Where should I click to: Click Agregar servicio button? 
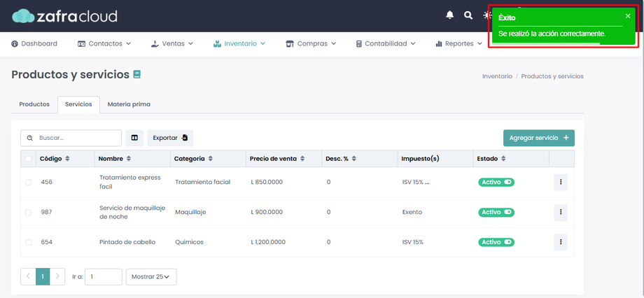coord(539,138)
